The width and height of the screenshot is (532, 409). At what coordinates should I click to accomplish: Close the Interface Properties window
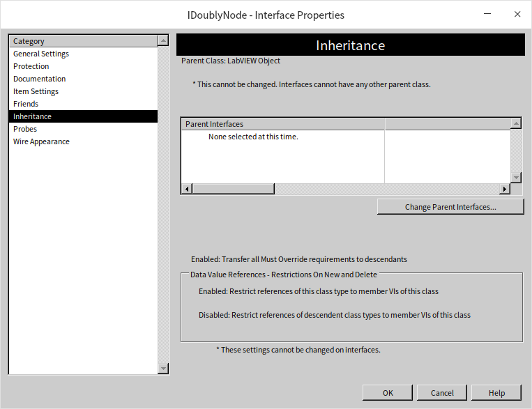(517, 14)
